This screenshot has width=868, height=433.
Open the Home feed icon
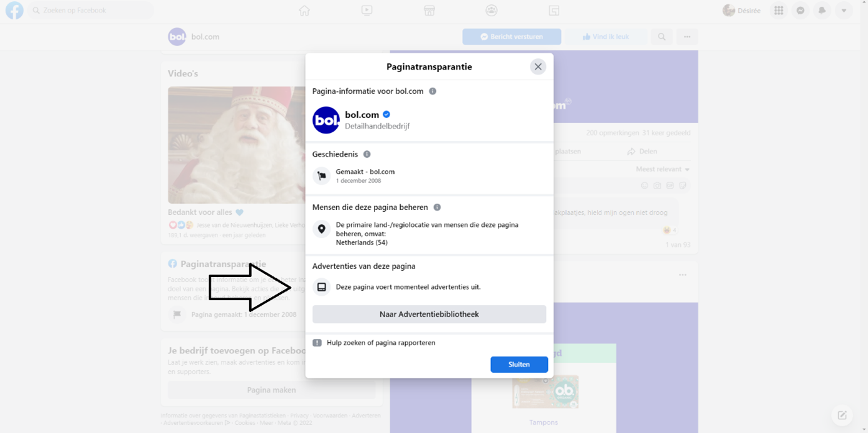pos(304,11)
